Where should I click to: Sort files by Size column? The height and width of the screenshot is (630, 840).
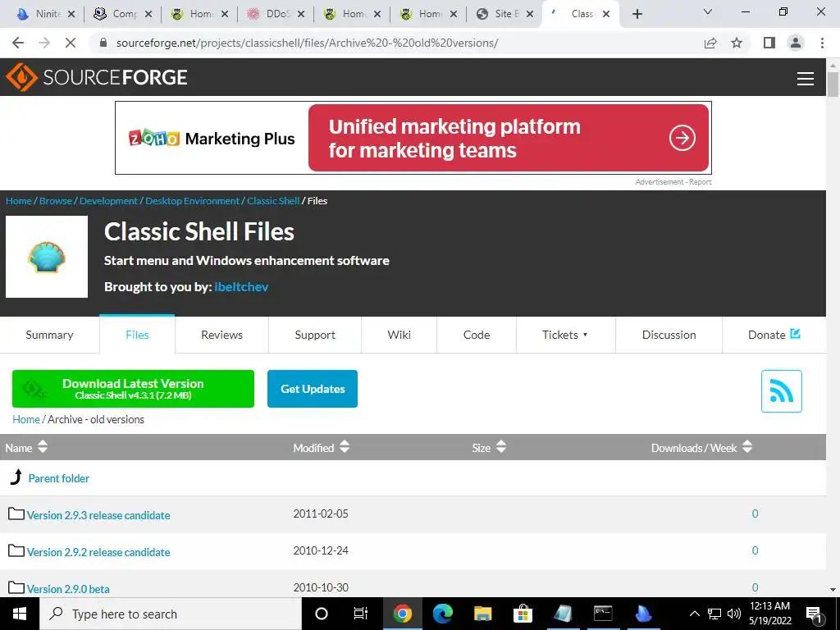(x=489, y=447)
